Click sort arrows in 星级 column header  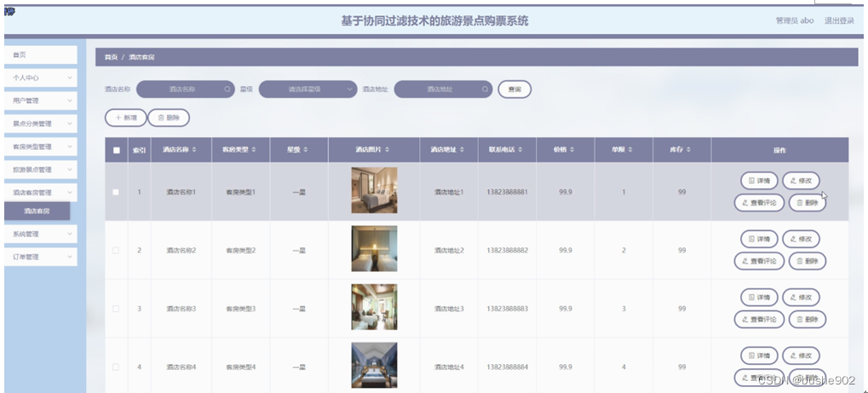pyautogui.click(x=306, y=150)
